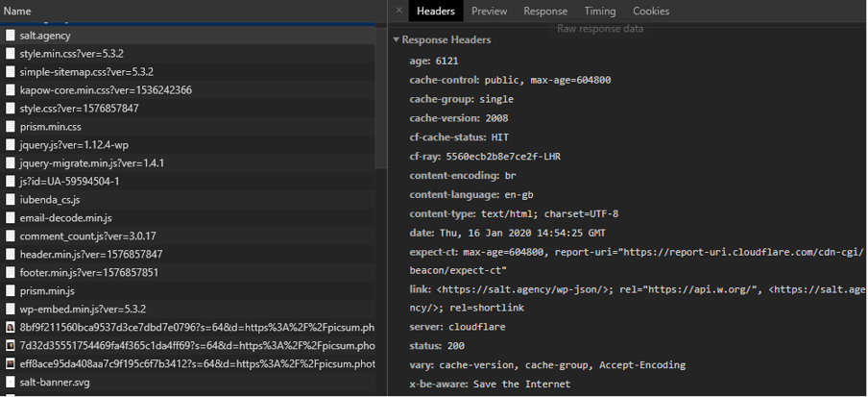Click the prism.min.css file icon
The image size is (868, 397).
[x=10, y=127]
